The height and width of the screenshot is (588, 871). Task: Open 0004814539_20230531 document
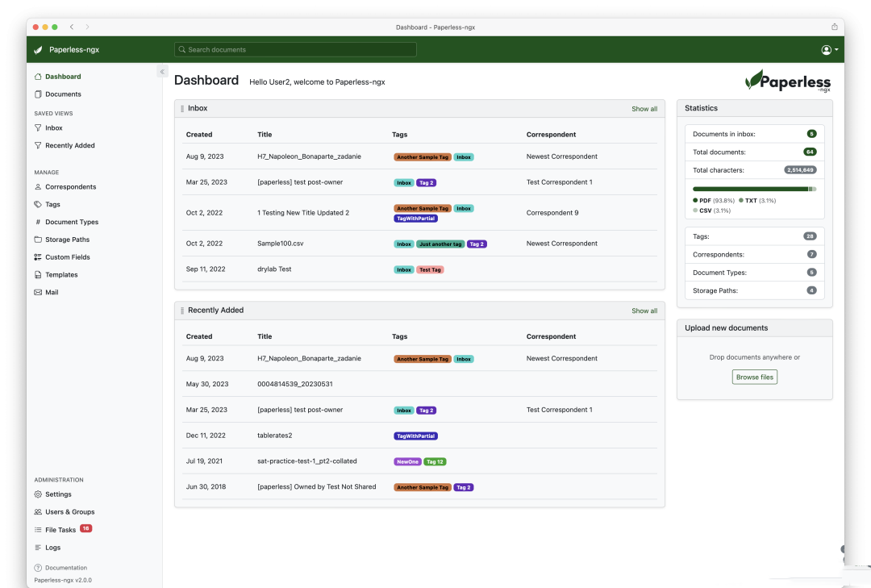[x=295, y=384]
